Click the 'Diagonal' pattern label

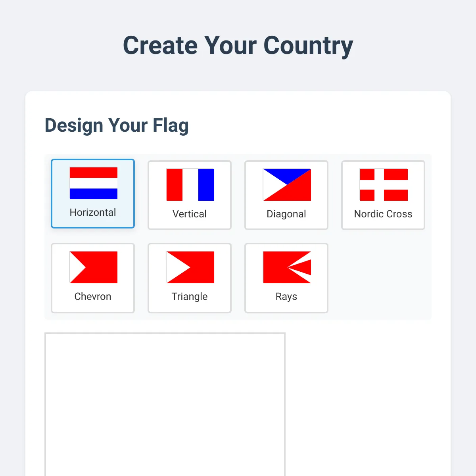[x=286, y=214]
